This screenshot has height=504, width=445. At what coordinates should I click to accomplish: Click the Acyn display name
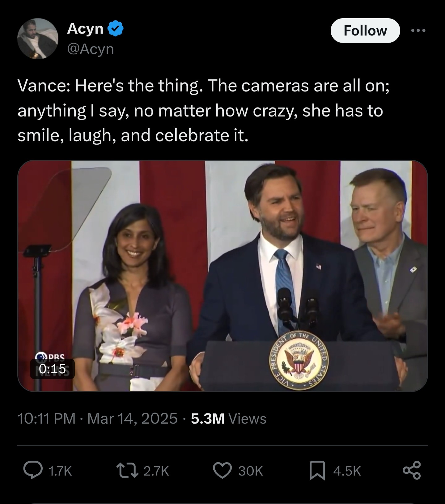click(85, 29)
